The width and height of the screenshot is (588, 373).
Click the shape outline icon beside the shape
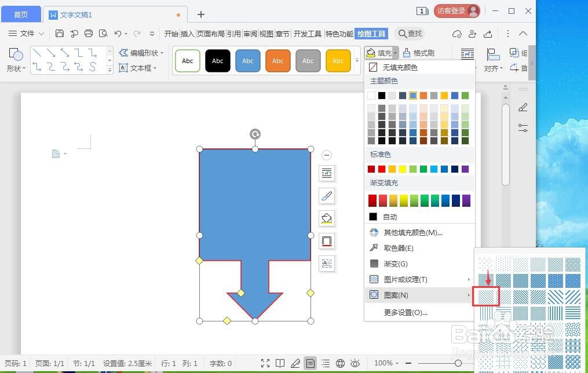click(327, 241)
